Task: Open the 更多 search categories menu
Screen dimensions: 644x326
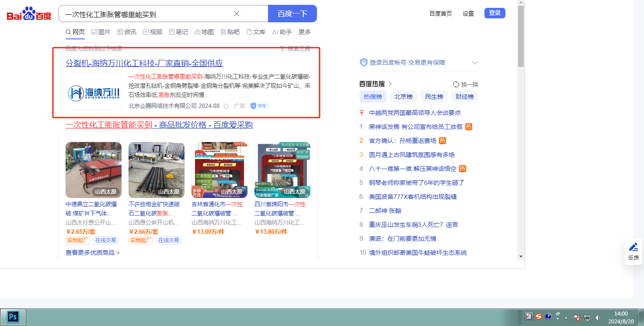Action: coord(305,32)
